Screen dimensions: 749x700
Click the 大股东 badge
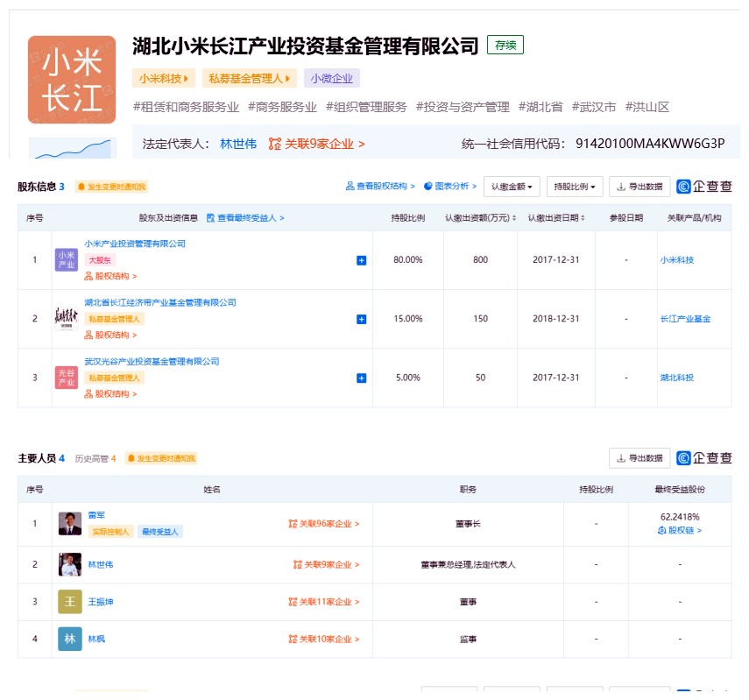click(100, 260)
